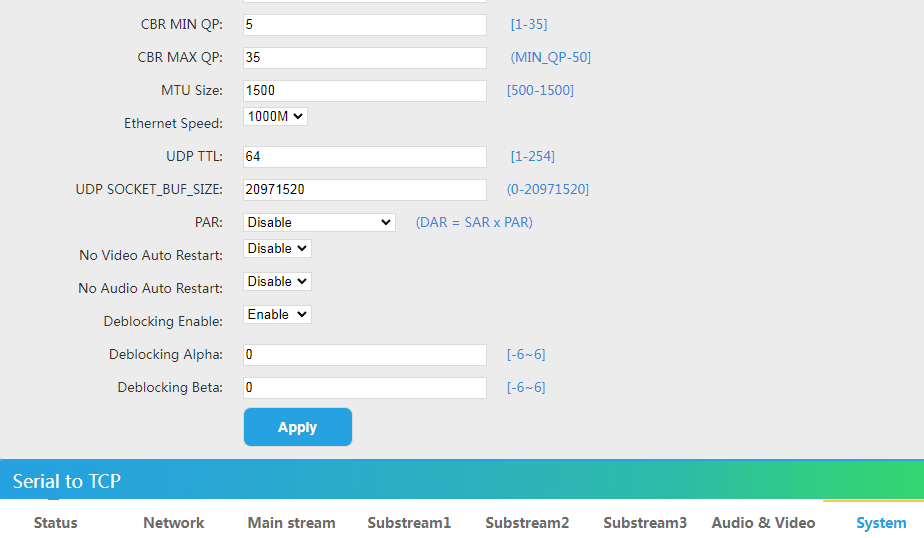Click the CBR MAX QP label
Viewport: 924px width, 538px height.
point(180,57)
